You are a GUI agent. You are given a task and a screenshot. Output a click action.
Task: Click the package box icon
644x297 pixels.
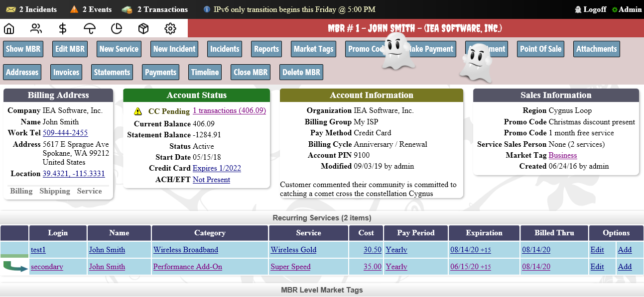pyautogui.click(x=143, y=28)
